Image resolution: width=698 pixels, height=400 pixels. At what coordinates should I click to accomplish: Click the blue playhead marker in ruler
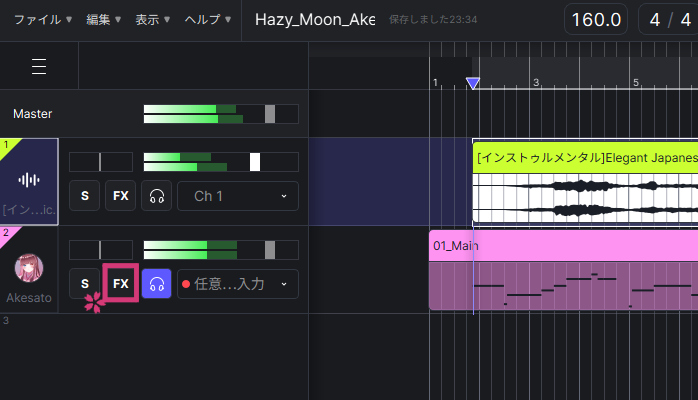473,83
